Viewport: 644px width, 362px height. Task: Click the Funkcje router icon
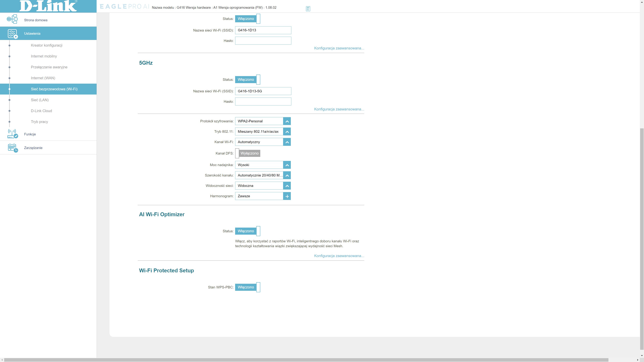coord(13,134)
